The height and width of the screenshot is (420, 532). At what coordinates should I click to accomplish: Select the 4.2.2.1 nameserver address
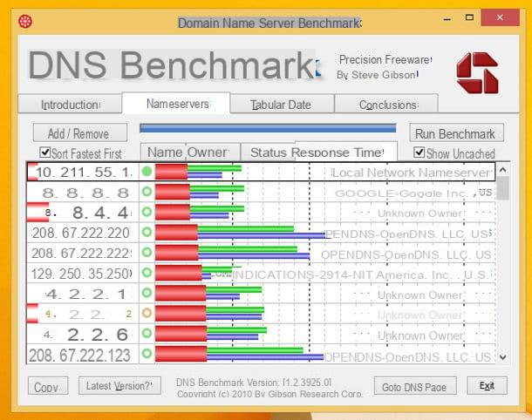pyautogui.click(x=85, y=294)
